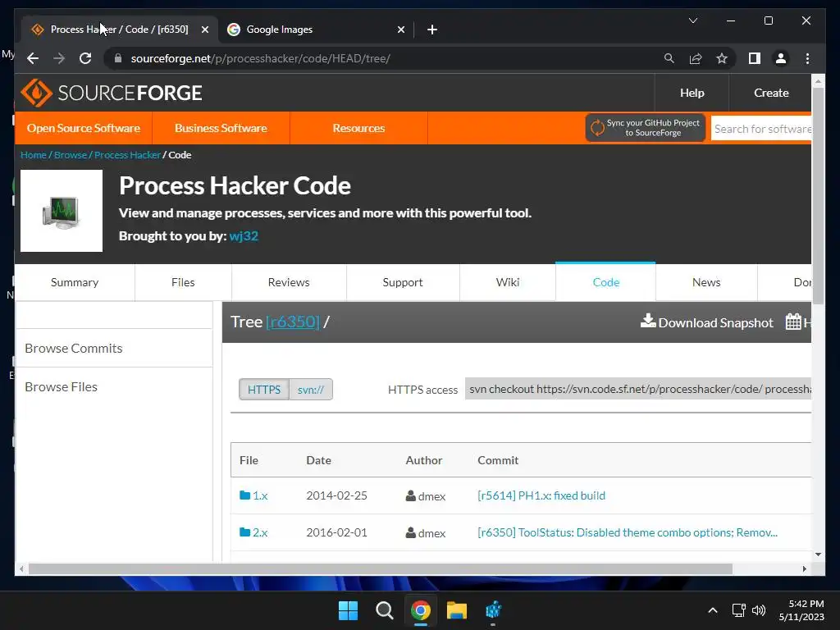Open the Open Source Software menu
The height and width of the screenshot is (630, 840).
(84, 128)
